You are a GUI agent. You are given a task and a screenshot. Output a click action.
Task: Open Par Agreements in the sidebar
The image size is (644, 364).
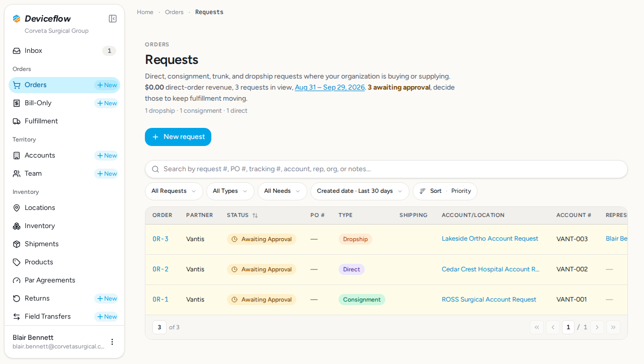[64, 280]
